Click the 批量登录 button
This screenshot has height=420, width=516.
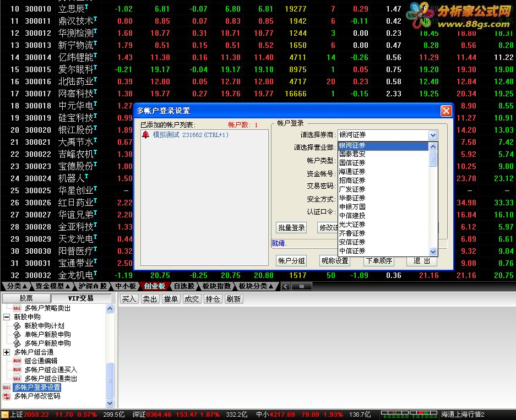[x=291, y=227]
